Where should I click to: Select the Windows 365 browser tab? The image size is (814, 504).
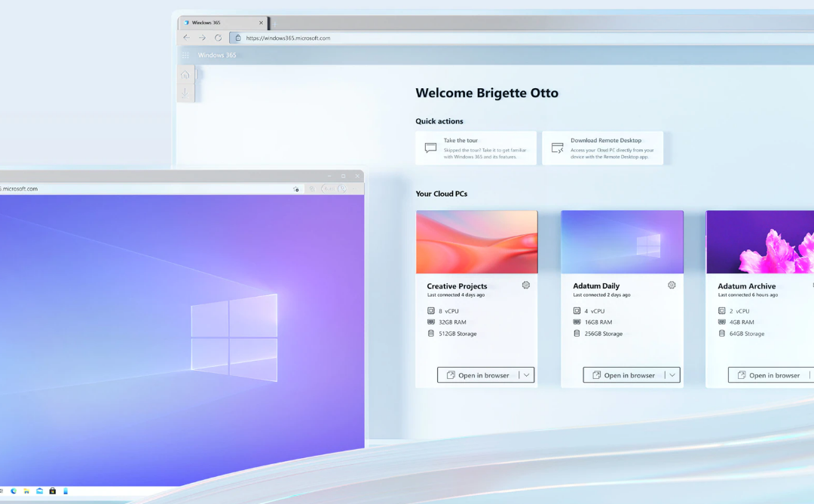click(x=222, y=23)
